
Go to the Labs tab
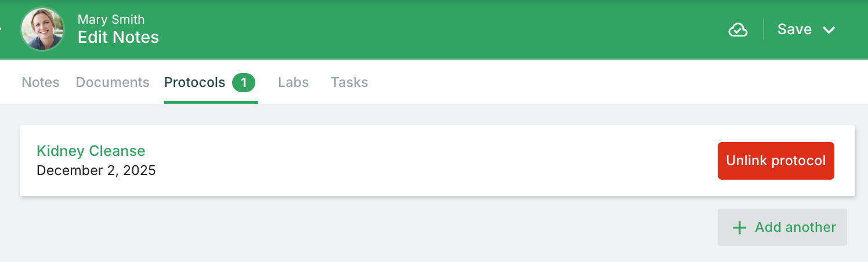(293, 82)
